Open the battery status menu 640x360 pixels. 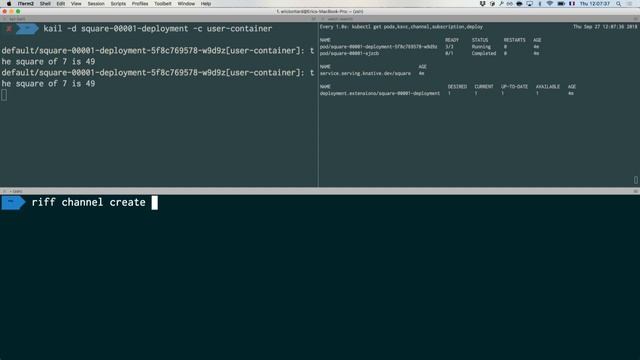tap(561, 4)
